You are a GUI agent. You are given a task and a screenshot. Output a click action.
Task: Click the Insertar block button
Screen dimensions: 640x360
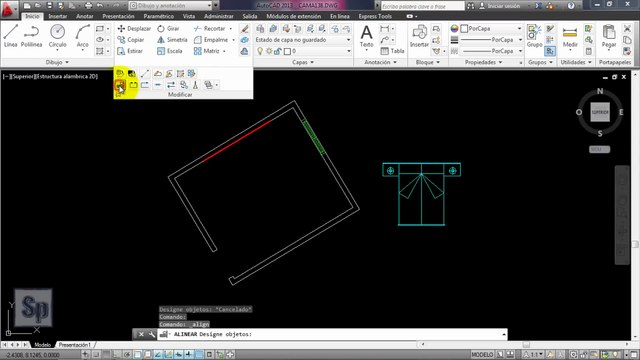coord(419,36)
